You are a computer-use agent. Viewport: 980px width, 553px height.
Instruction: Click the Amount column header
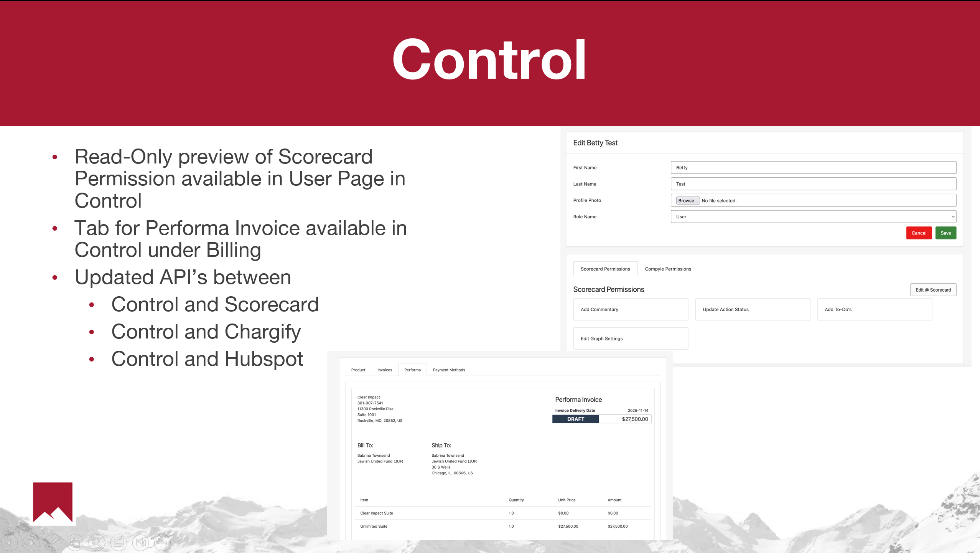(614, 500)
